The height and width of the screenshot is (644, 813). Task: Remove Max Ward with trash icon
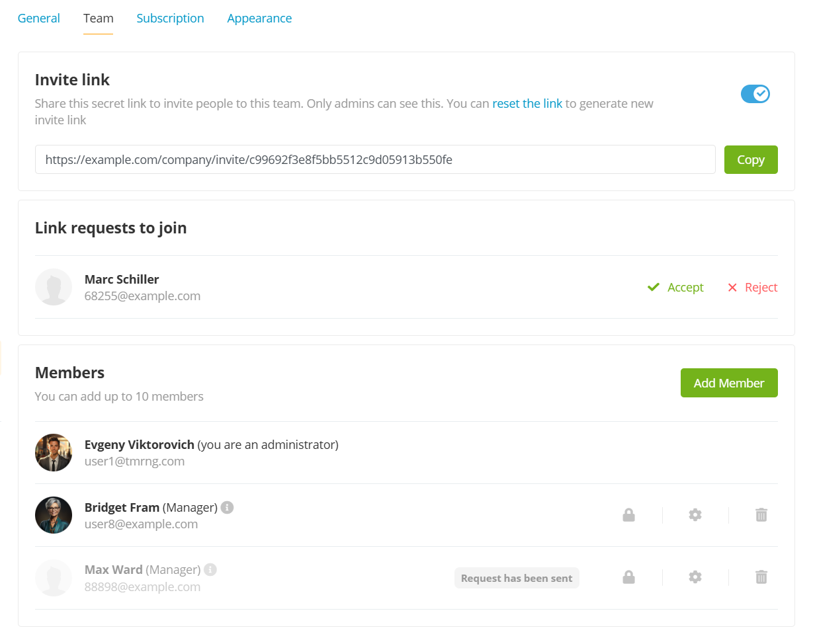point(761,577)
